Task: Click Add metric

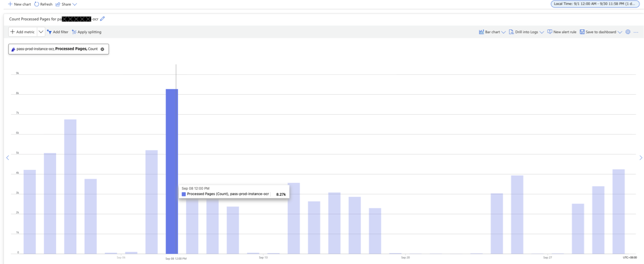Action: [x=23, y=32]
